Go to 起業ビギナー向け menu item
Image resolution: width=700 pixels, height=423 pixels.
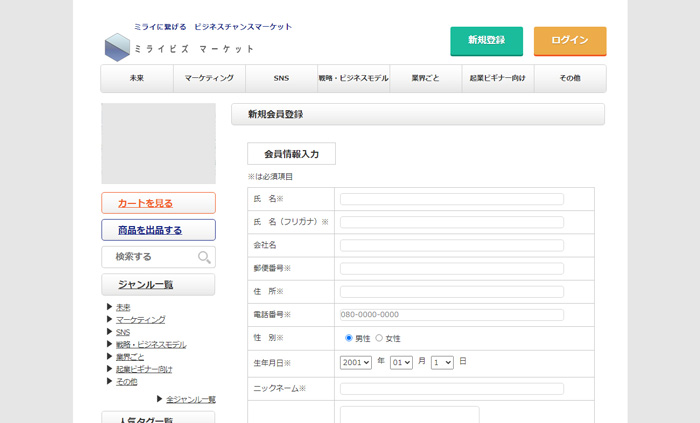click(497, 78)
